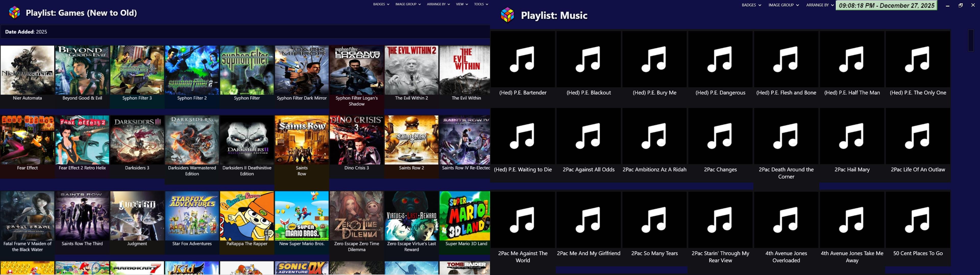Open the VIEW menu

[x=461, y=4]
